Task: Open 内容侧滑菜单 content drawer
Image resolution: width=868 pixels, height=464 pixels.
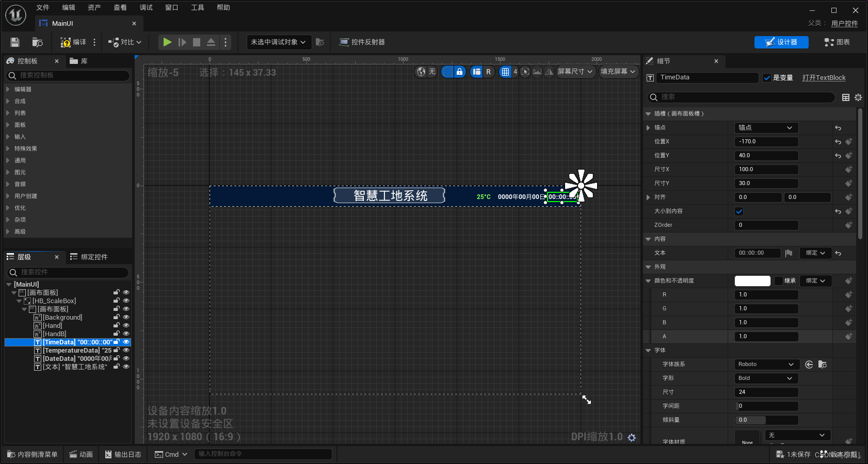Action: coord(32,454)
